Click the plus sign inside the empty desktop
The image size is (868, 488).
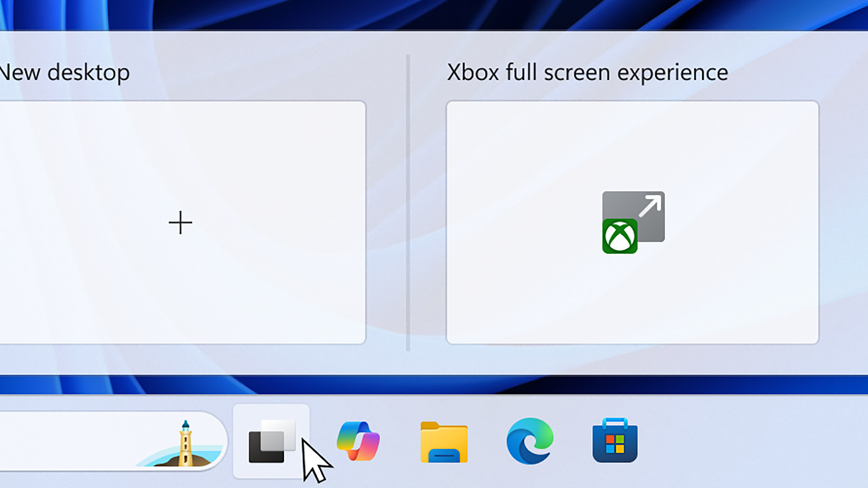click(x=180, y=222)
